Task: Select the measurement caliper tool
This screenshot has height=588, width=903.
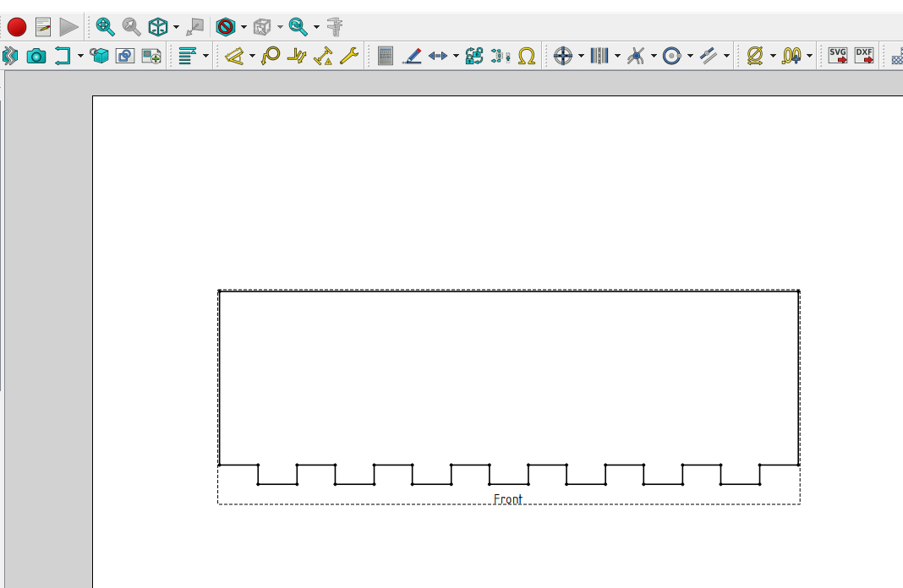Action: (333, 26)
